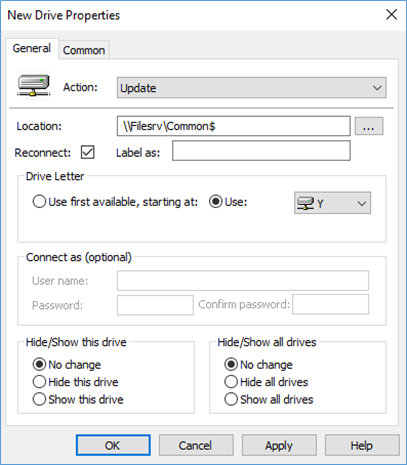The image size is (407, 465).
Task: Expand the drive letter Y dropdown
Action: [332, 203]
